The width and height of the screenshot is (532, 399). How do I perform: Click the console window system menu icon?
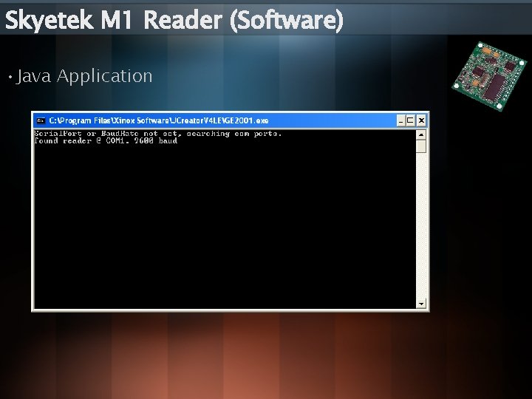(x=41, y=120)
